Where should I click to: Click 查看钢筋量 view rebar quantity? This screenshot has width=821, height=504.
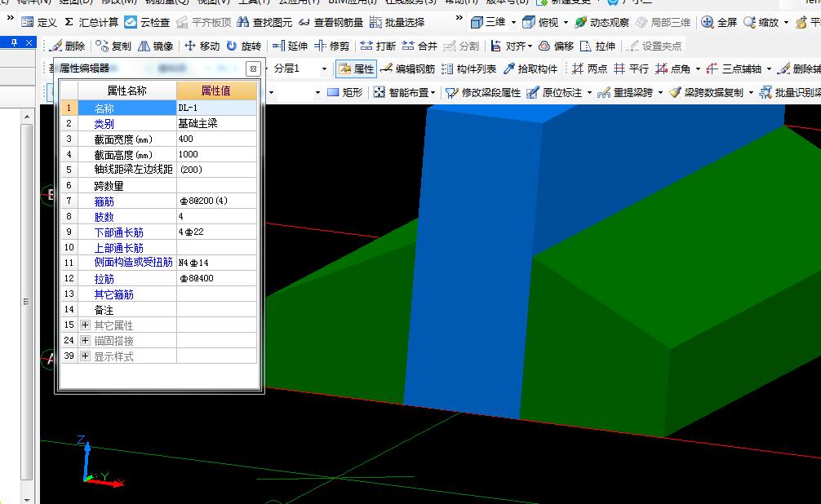(331, 22)
